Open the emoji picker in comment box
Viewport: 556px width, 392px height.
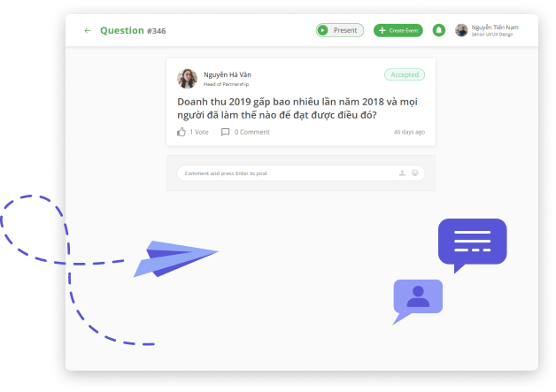coord(414,173)
